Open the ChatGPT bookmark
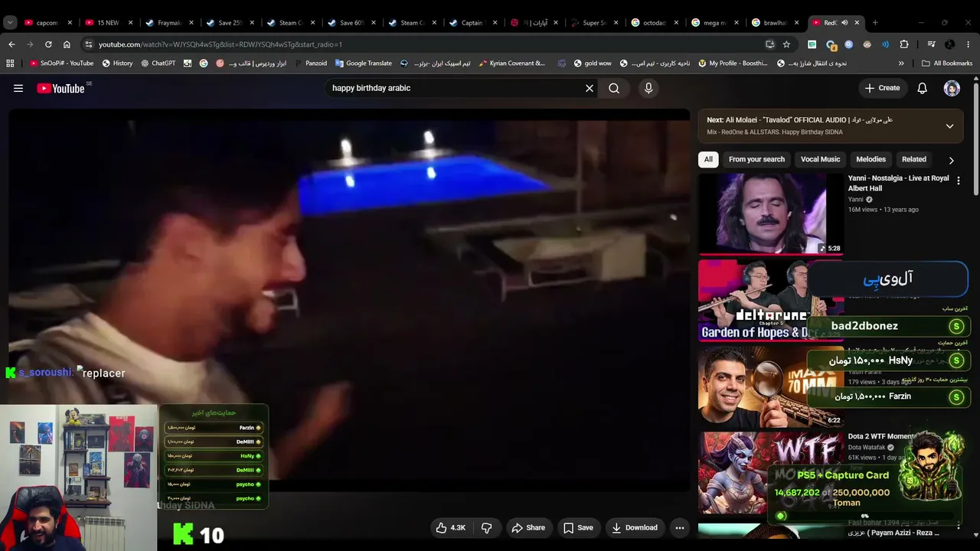Screen dimensions: 980x551 tap(158, 64)
